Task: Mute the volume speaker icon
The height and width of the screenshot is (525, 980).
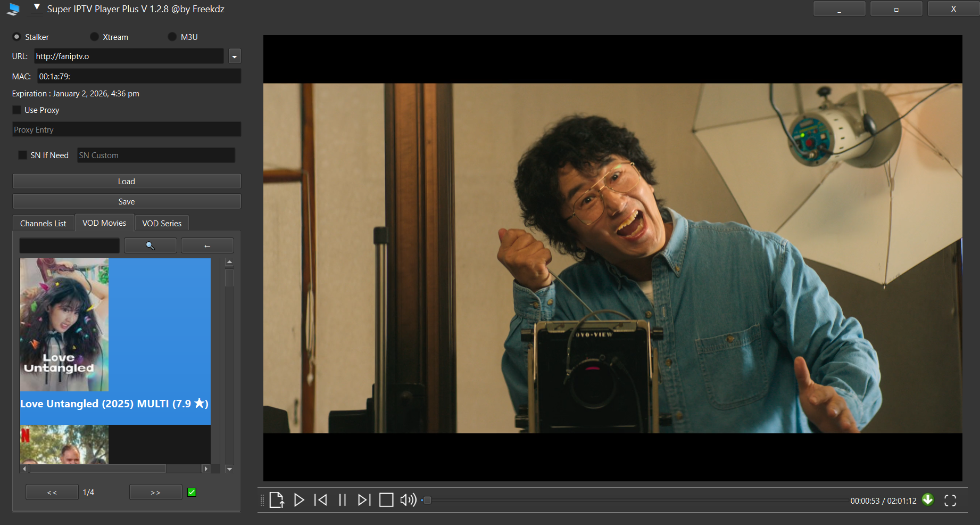Action: 408,500
